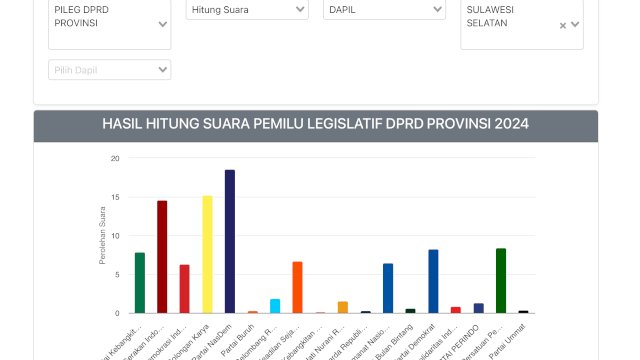Click the Perolehan Suara y-axis title

[102, 236]
